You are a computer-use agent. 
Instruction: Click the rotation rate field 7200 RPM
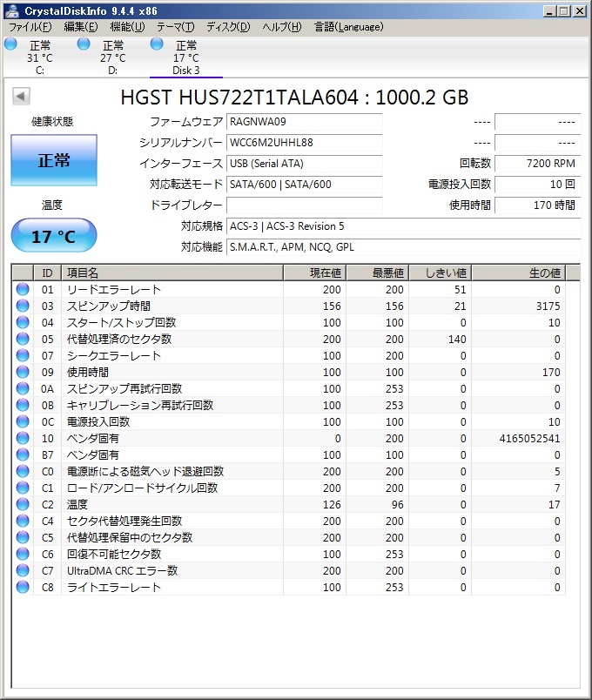538,164
